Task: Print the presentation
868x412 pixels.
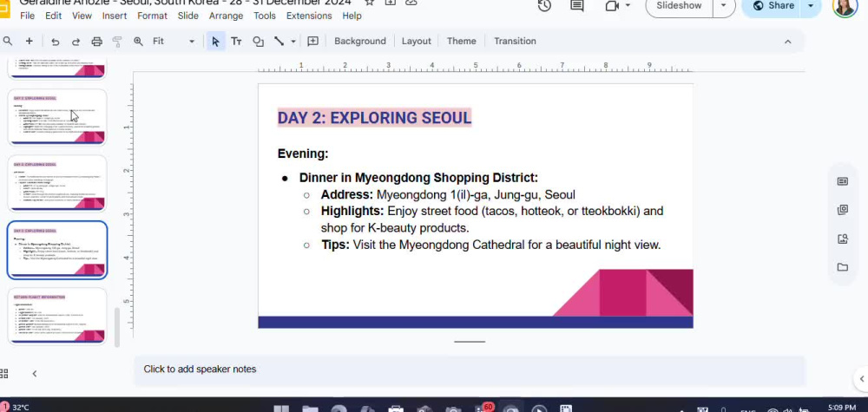Action: click(97, 41)
